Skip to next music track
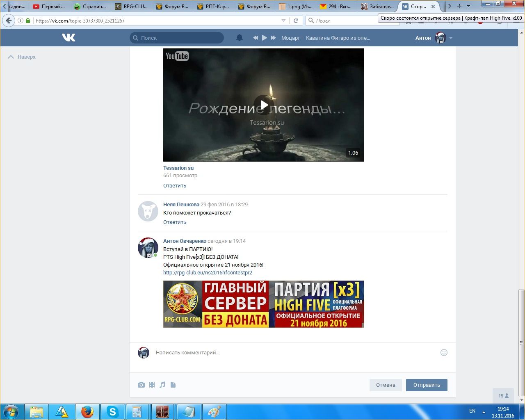This screenshot has width=525, height=420. pyautogui.click(x=274, y=38)
